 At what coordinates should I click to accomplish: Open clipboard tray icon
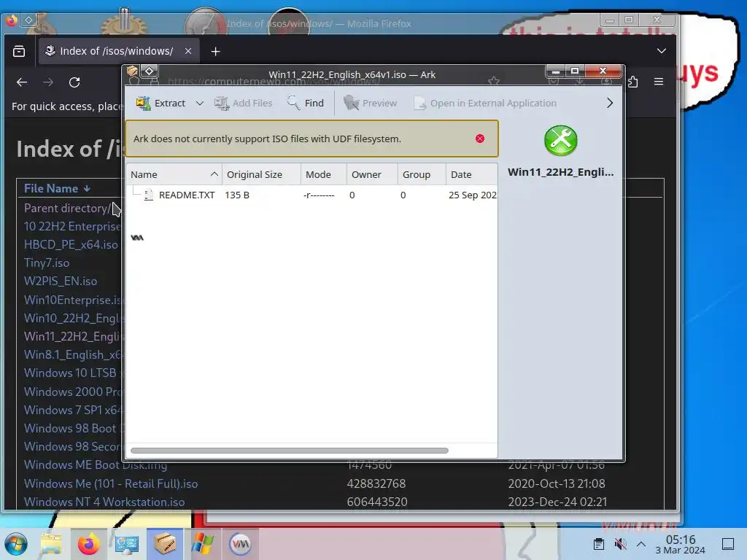coord(599,544)
